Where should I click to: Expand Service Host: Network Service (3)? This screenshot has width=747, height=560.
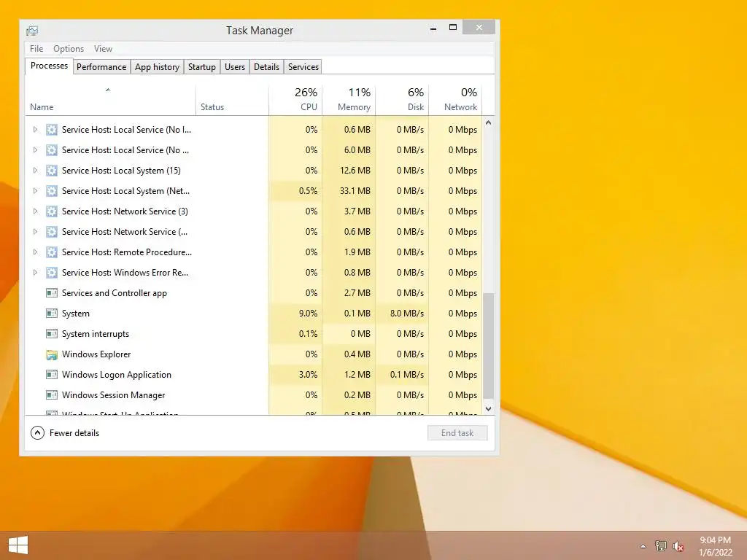pyautogui.click(x=35, y=211)
